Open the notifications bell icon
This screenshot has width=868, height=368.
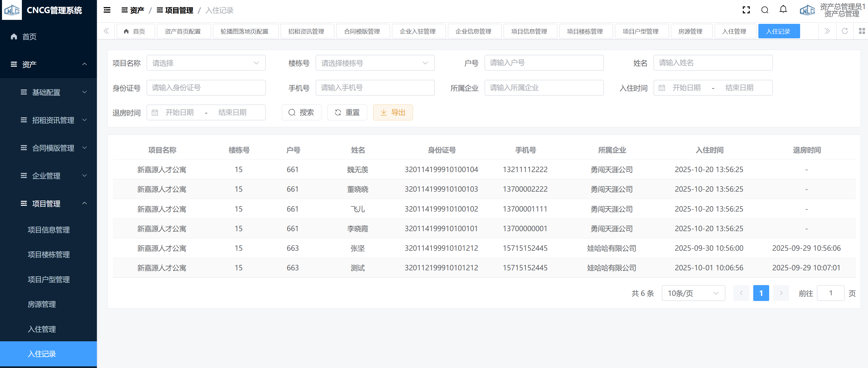tap(783, 9)
